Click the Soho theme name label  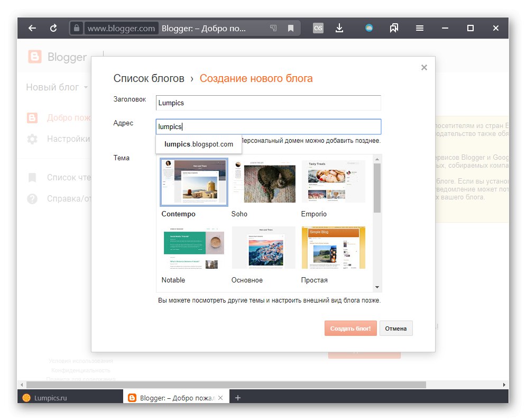click(x=239, y=214)
